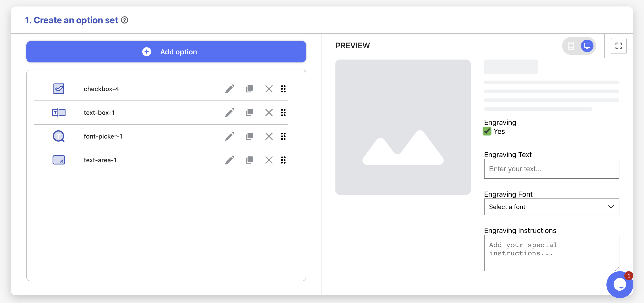Image resolution: width=644 pixels, height=303 pixels.
Task: Switch preview to mobile view
Action: [x=571, y=46]
